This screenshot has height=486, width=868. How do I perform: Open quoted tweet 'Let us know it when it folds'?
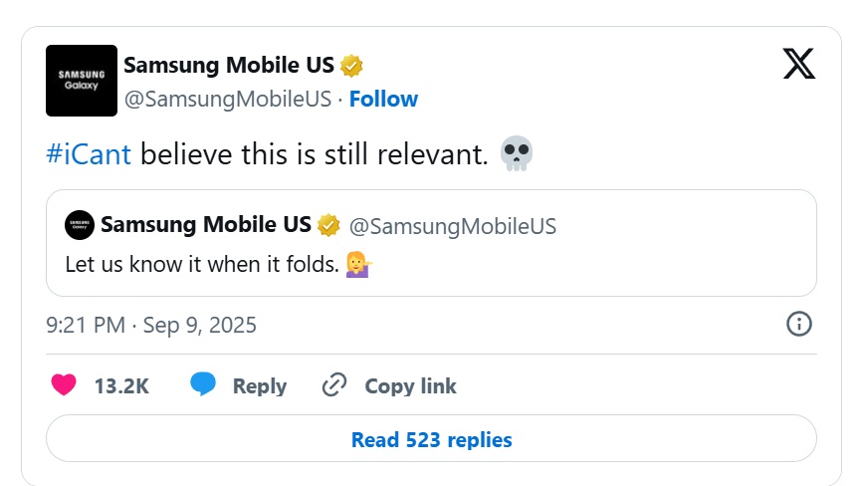coord(431,243)
